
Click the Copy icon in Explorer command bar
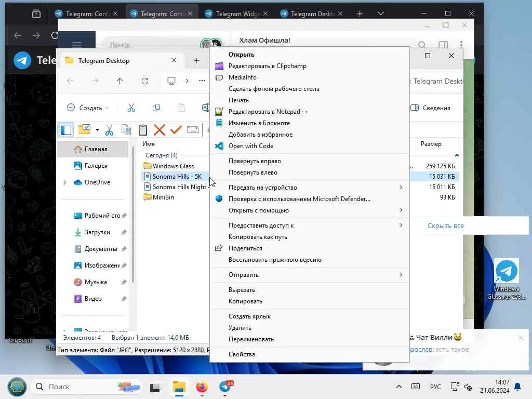(x=156, y=108)
